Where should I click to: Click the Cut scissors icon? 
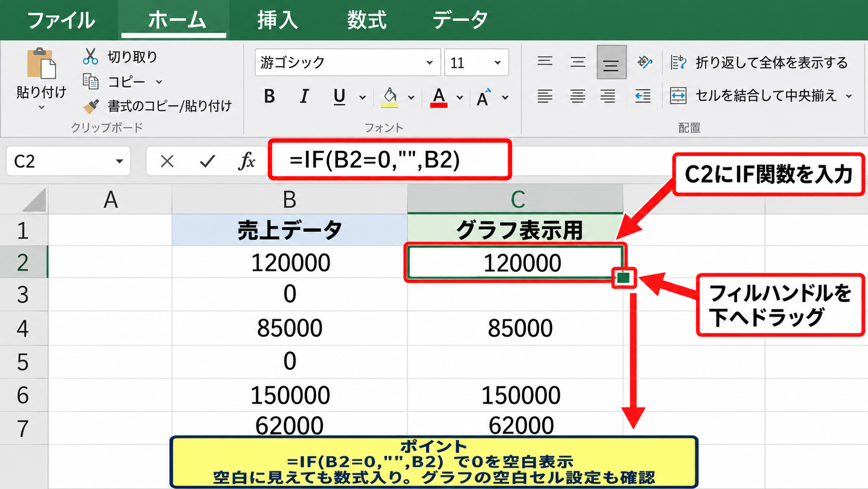click(x=90, y=56)
